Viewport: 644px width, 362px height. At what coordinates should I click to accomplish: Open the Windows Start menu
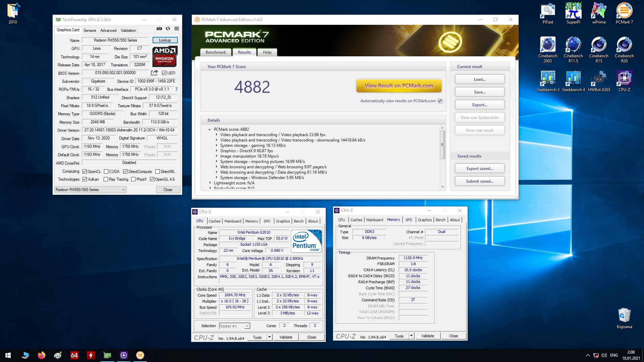8,355
